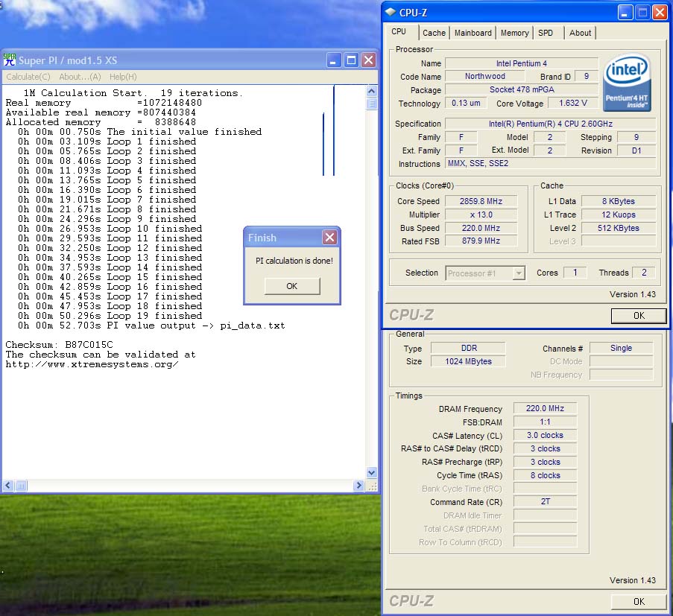Expand the Processor #1 selection dropdown
The image size is (673, 616).
519,273
